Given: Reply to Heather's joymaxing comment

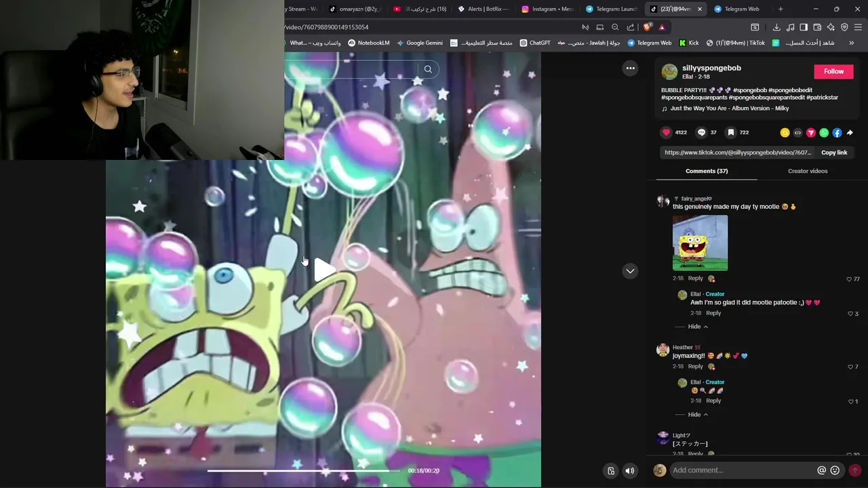Looking at the screenshot, I should [696, 367].
